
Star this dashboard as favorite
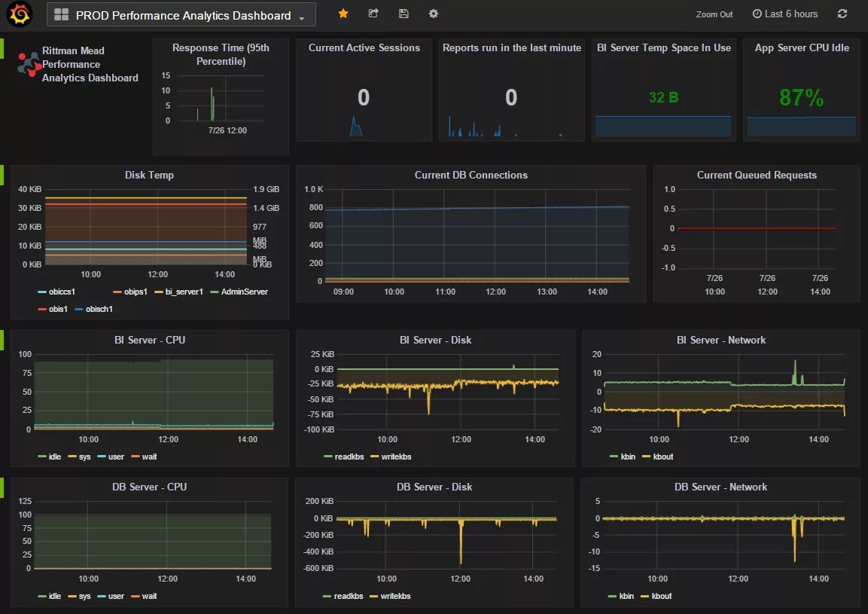(343, 14)
